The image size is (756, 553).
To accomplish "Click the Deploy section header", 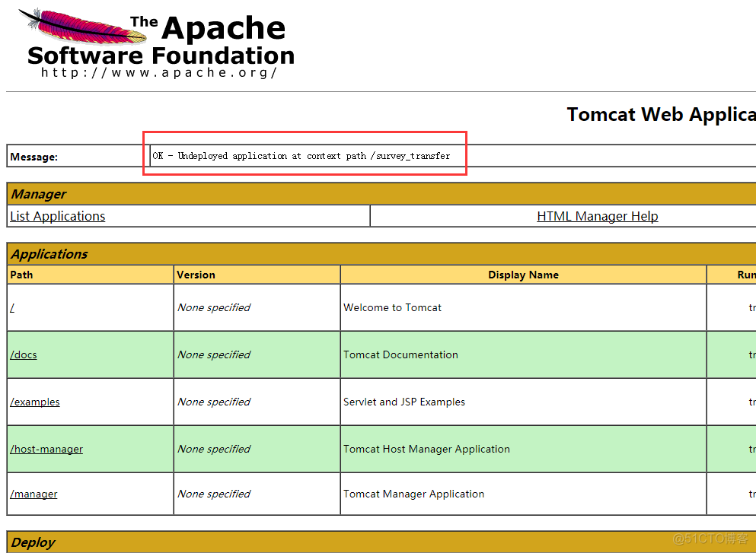I will pos(33,542).
